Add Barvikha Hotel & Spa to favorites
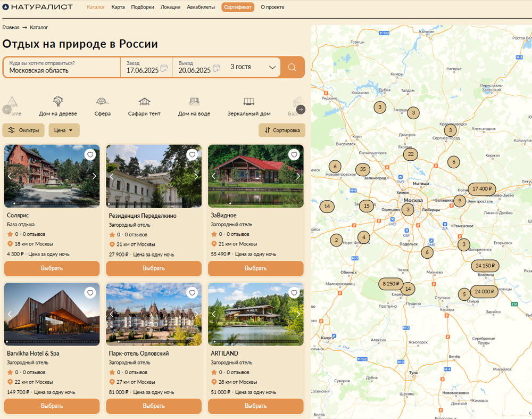 tap(90, 293)
